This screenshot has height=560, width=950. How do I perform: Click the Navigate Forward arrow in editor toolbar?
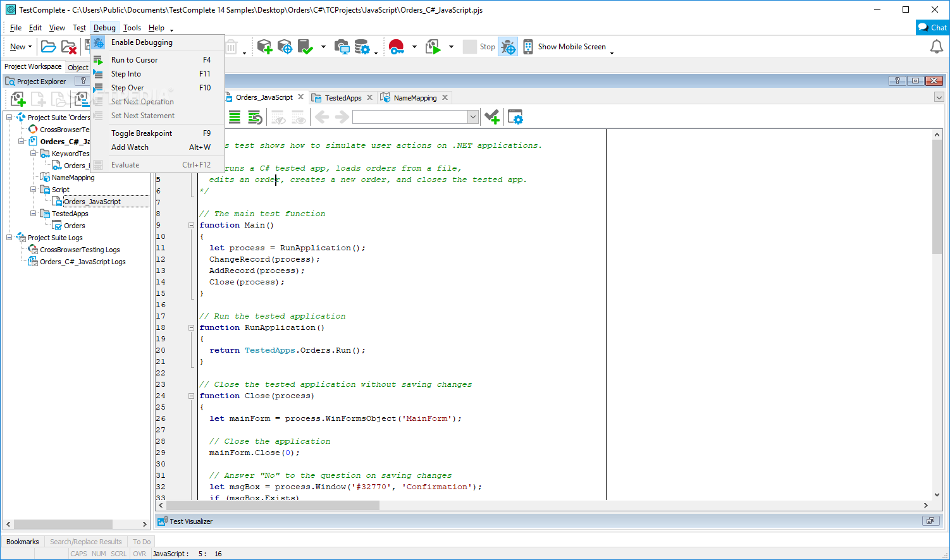coord(342,117)
